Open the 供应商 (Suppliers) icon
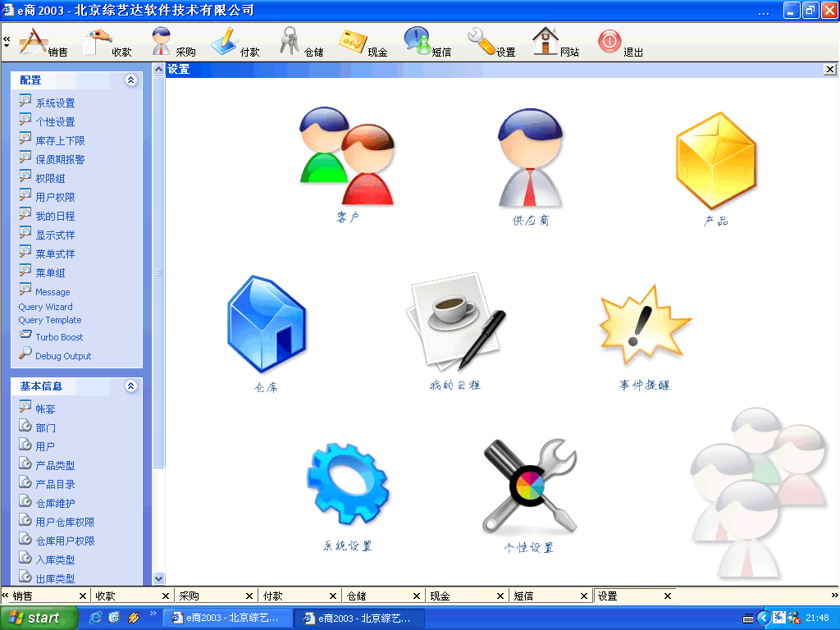840x630 pixels. click(x=531, y=159)
